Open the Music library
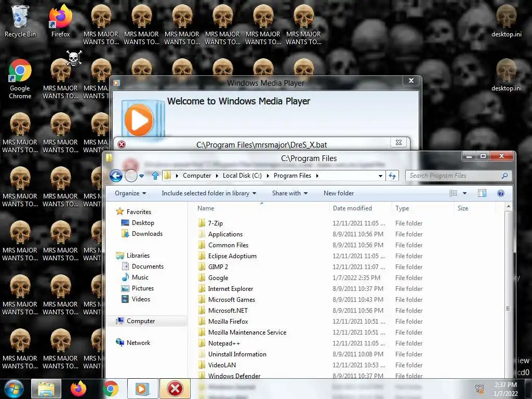532x399 pixels. [x=135, y=277]
